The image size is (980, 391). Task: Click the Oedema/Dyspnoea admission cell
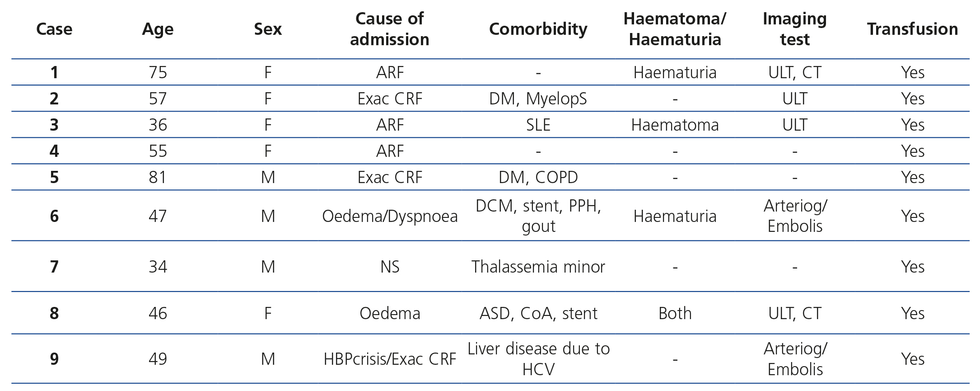pyautogui.click(x=389, y=216)
